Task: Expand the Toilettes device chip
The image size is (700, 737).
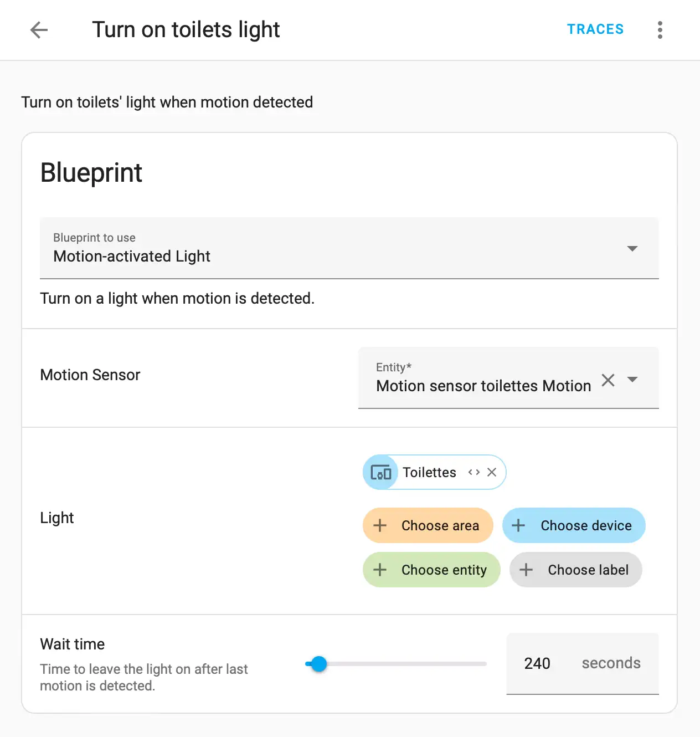Action: coord(473,472)
